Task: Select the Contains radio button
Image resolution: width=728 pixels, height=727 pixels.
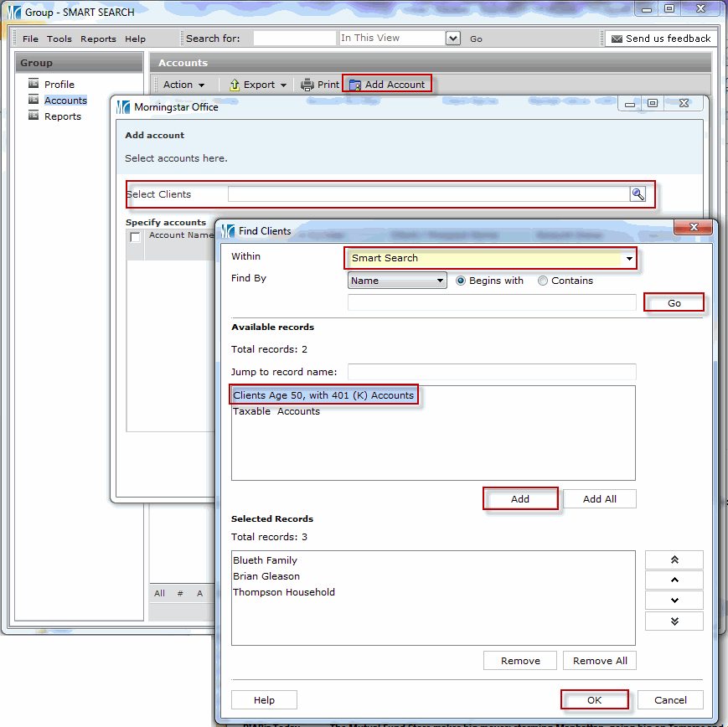Action: click(543, 281)
